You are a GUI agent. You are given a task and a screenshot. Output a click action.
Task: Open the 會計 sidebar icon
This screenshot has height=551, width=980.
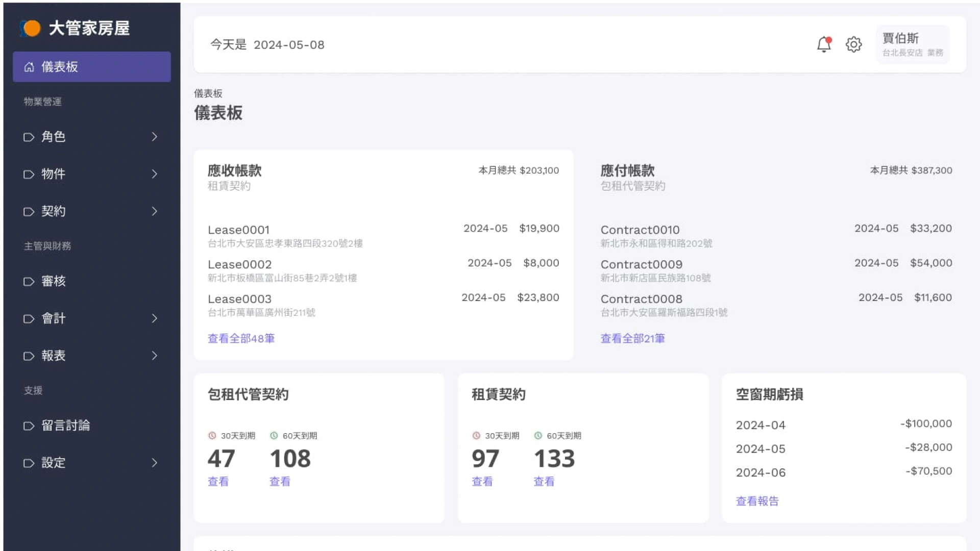pyautogui.click(x=29, y=318)
